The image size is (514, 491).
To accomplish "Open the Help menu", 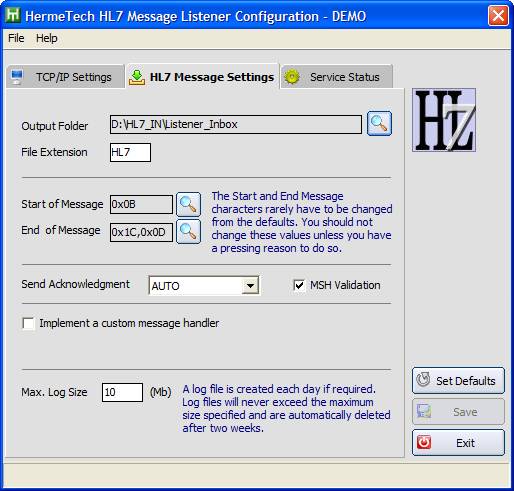I will (x=47, y=38).
